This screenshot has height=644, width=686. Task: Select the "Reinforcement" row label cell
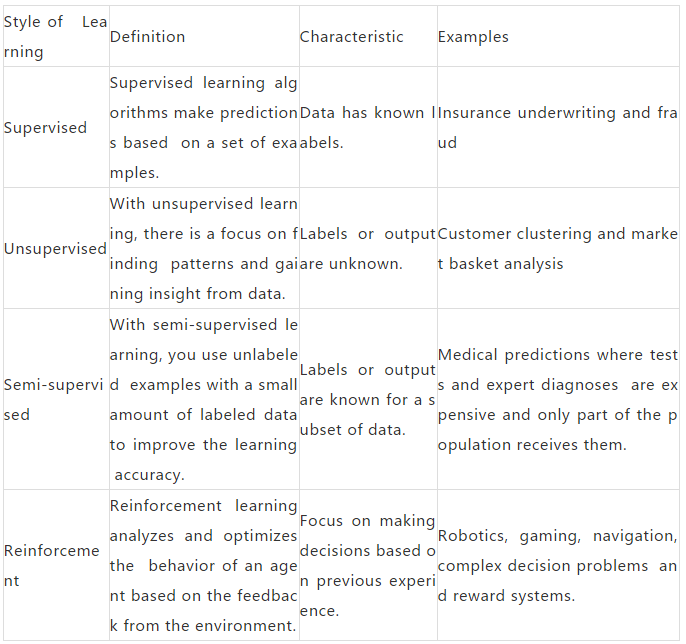[52, 565]
